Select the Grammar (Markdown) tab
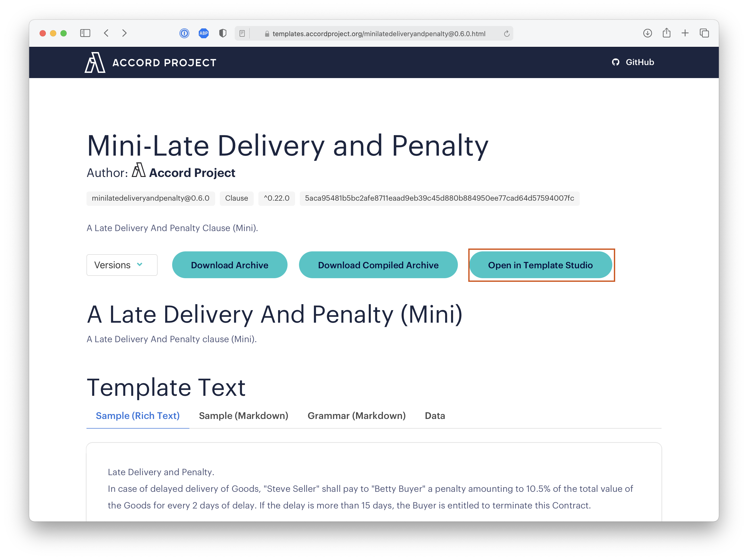Image resolution: width=748 pixels, height=560 pixels. 356,416
